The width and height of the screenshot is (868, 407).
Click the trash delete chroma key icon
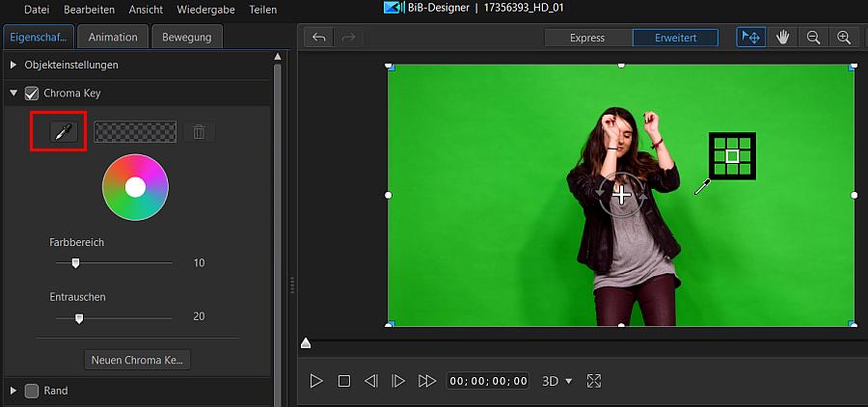199,132
